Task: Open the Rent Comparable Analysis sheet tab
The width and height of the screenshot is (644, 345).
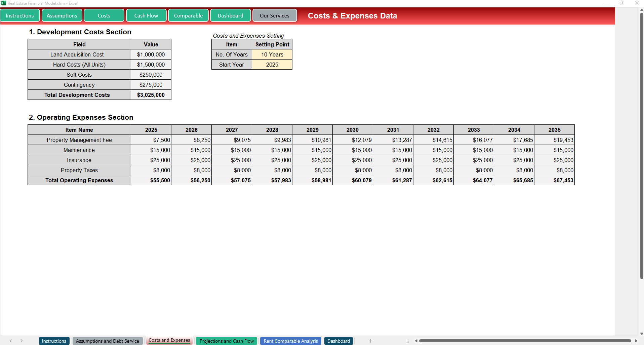Action: click(290, 341)
